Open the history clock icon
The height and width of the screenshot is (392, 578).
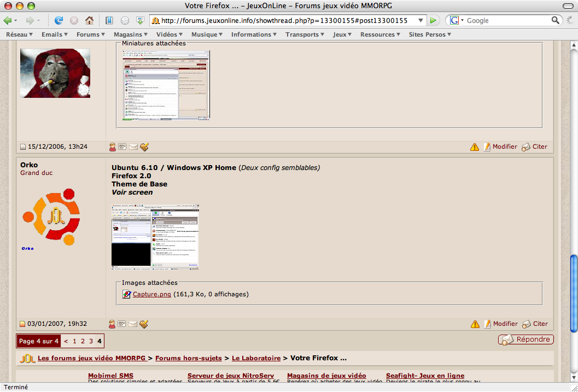pyautogui.click(x=125, y=20)
